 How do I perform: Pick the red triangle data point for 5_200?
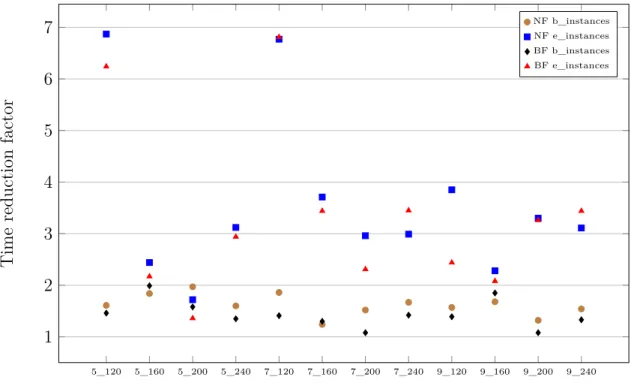[x=192, y=318]
